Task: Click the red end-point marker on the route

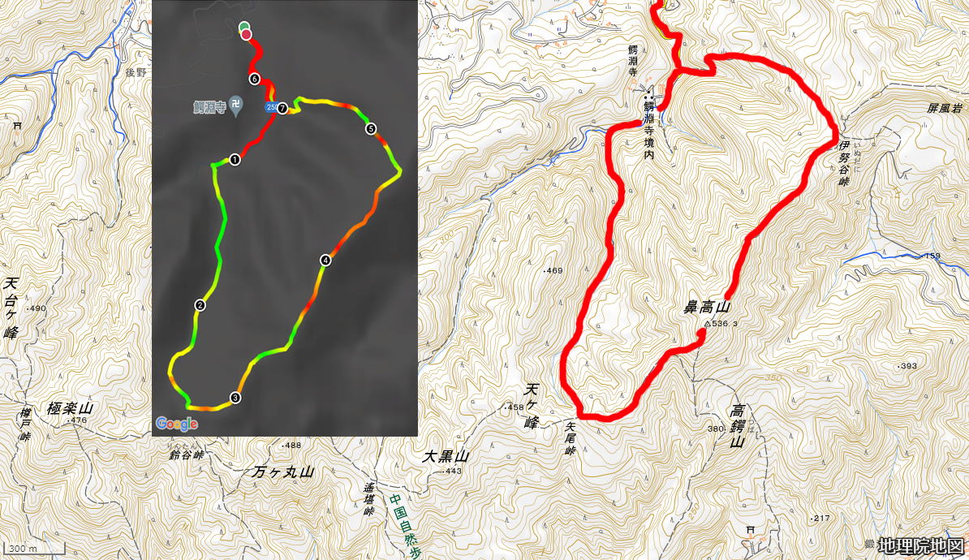Action: pyautogui.click(x=246, y=34)
